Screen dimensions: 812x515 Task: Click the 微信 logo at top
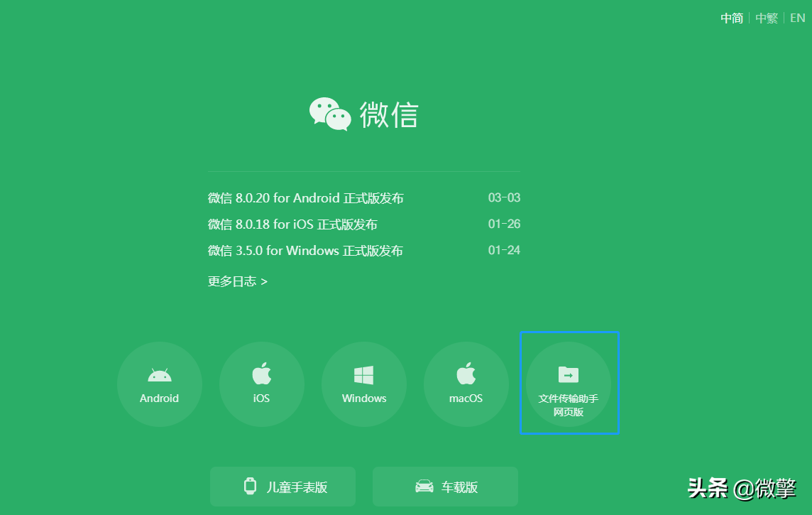(x=364, y=114)
